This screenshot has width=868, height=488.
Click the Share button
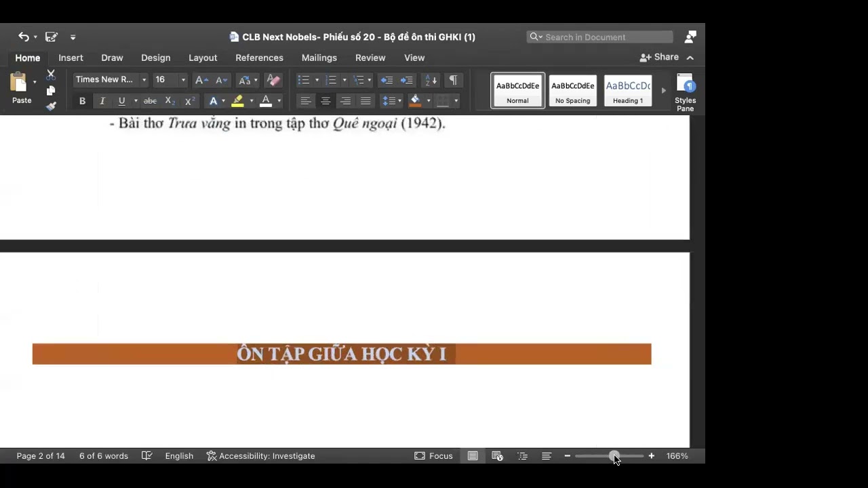click(x=660, y=57)
